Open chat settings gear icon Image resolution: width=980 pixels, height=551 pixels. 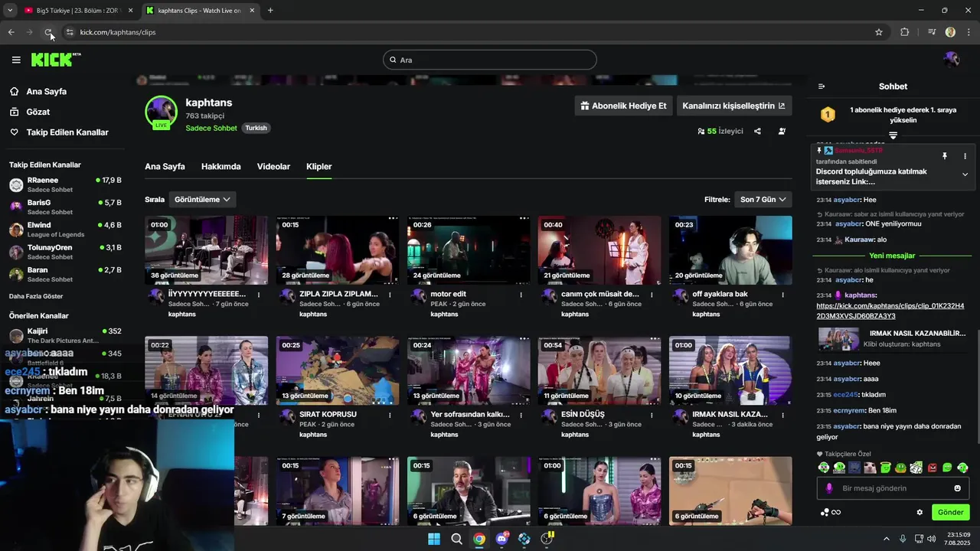920,512
